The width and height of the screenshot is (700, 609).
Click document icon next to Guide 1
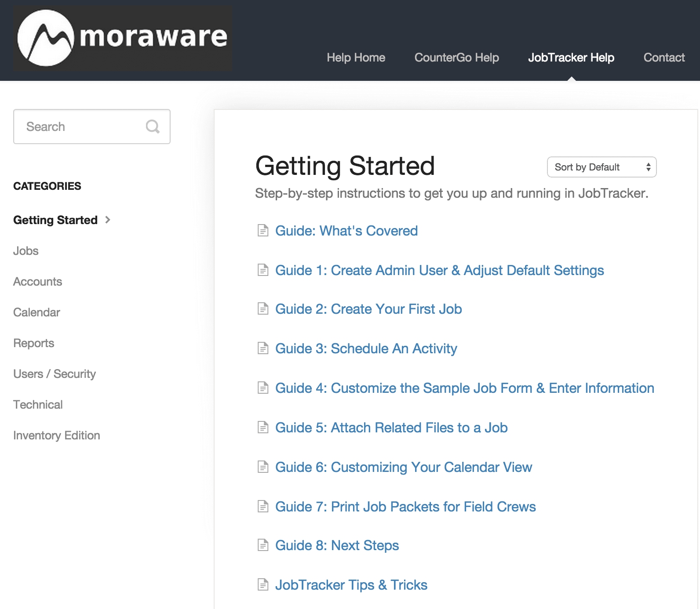click(263, 270)
